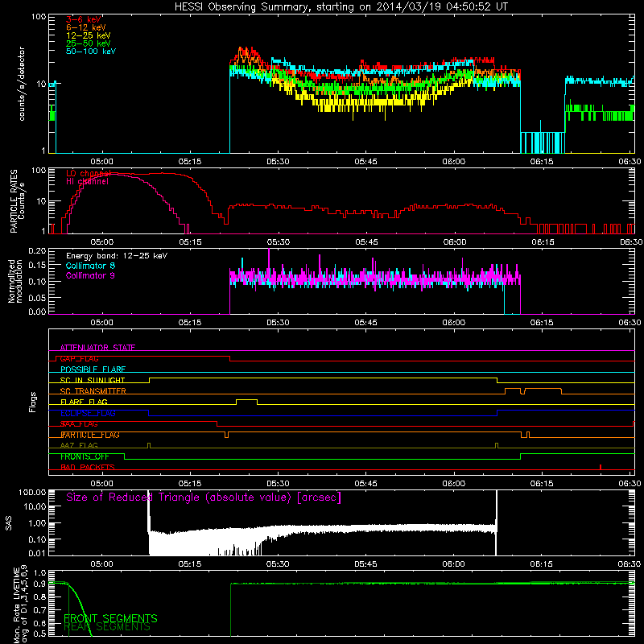Click the 100.00 value on the SAS axis

coord(32,492)
